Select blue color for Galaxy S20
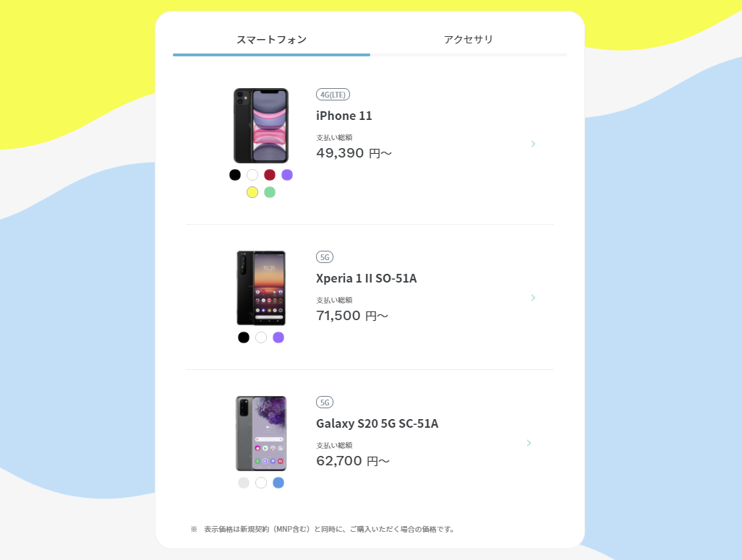742x560 pixels. point(278,483)
